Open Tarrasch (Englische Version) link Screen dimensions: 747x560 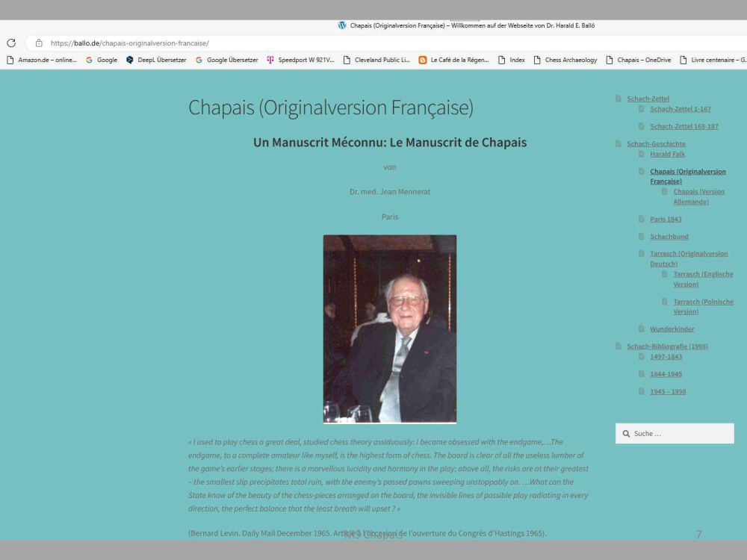[703, 279]
